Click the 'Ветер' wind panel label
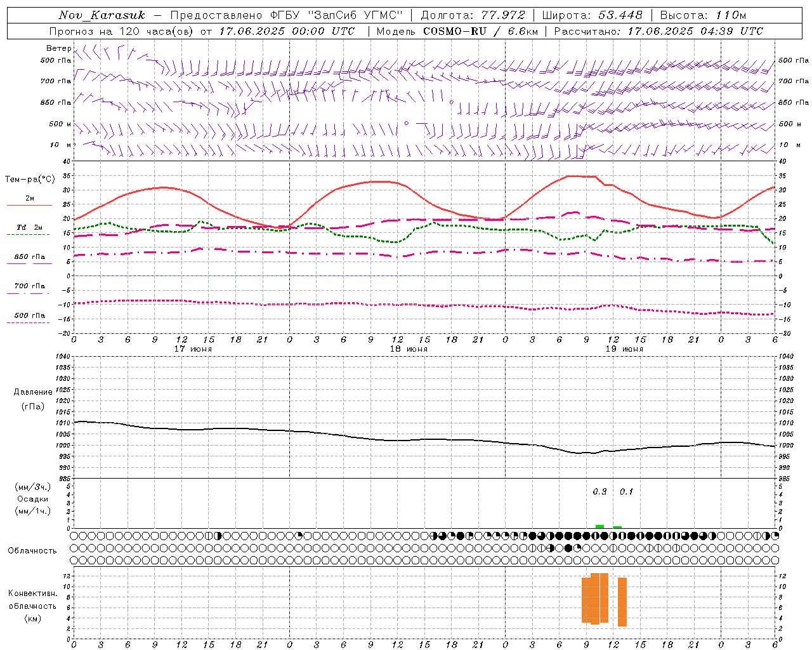The height and width of the screenshot is (650, 812). (x=58, y=48)
